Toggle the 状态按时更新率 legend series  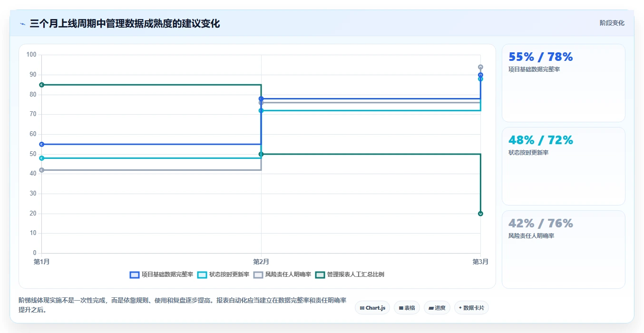pyautogui.click(x=223, y=274)
